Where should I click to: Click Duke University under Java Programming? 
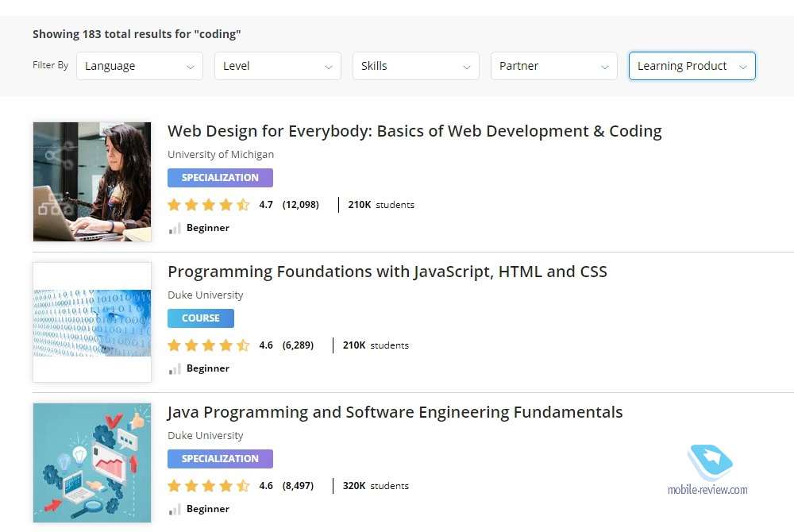point(206,435)
